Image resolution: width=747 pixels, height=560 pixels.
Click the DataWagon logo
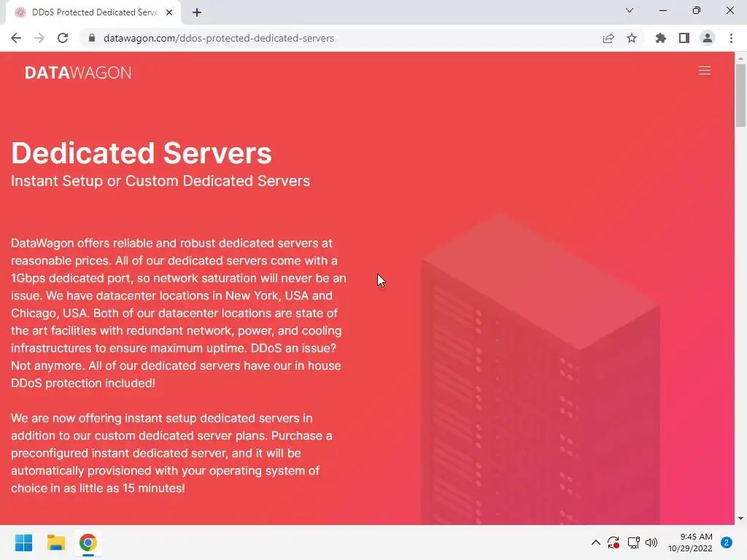[x=78, y=72]
